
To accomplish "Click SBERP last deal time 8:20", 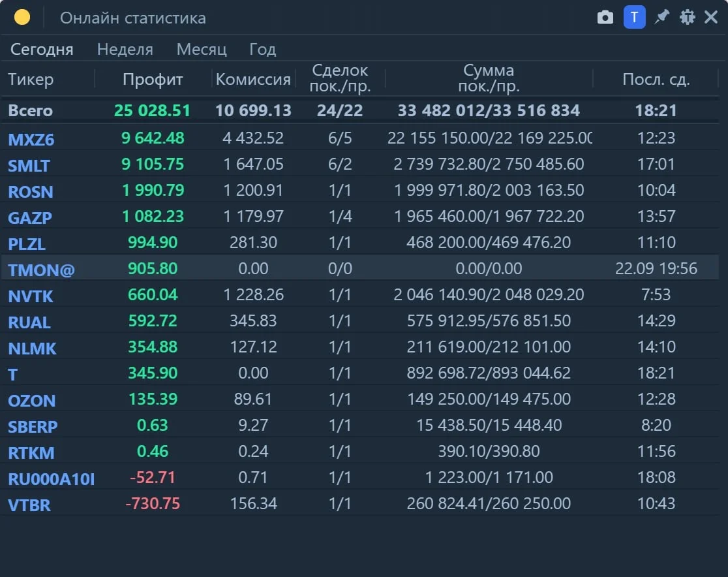I will pos(656,425).
